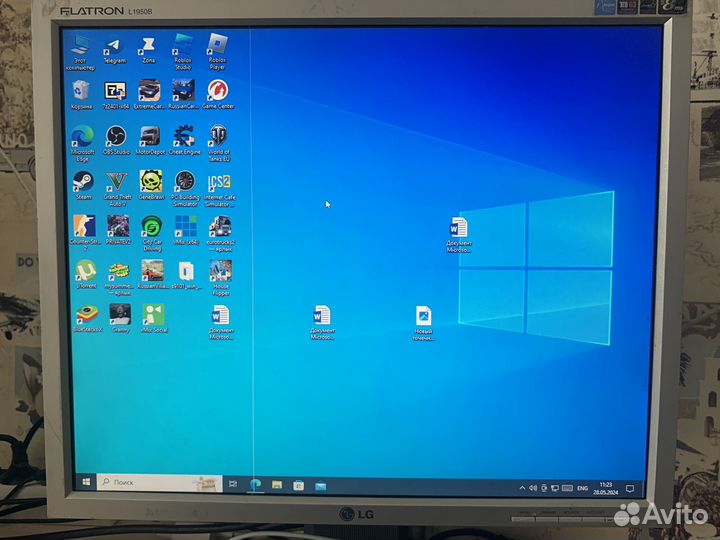The image size is (720, 540).
Task: Select the Roblox Studio shortcut
Action: coord(183,52)
